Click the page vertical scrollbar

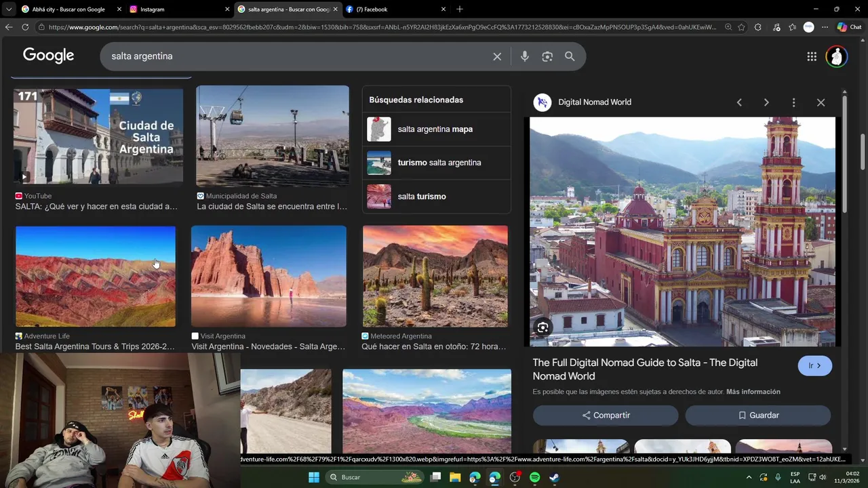pos(863,152)
